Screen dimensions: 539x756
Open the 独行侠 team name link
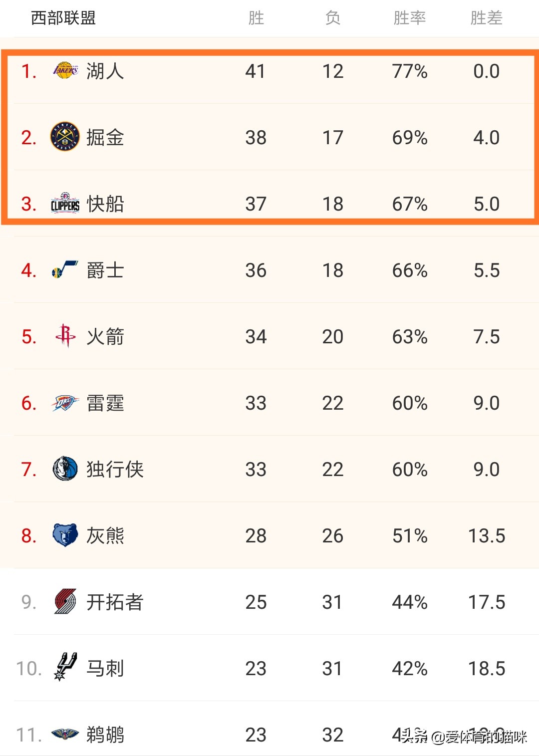tap(115, 470)
